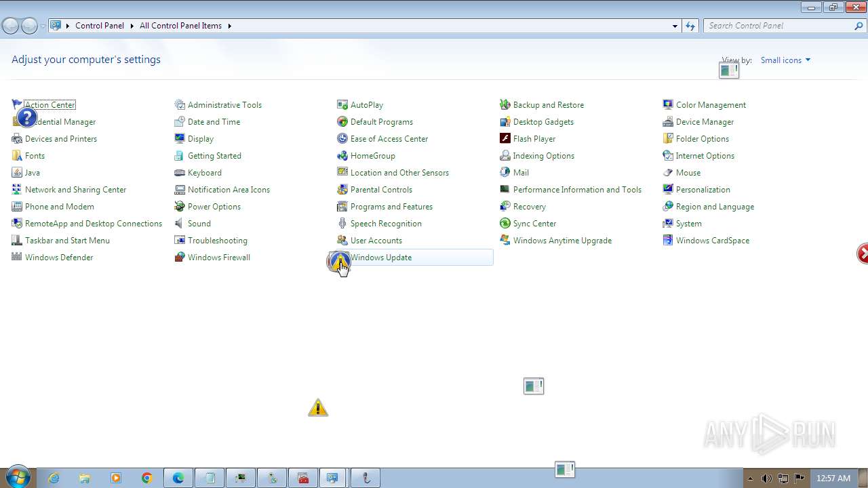Open Phone and Modem link
Screen dimensions: 868x488
tap(60, 207)
